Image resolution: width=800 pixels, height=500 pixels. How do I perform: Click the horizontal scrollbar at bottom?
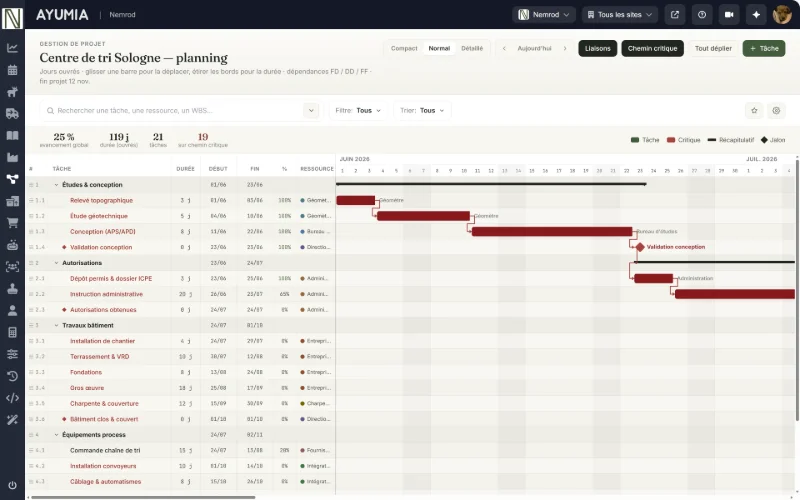(143, 497)
